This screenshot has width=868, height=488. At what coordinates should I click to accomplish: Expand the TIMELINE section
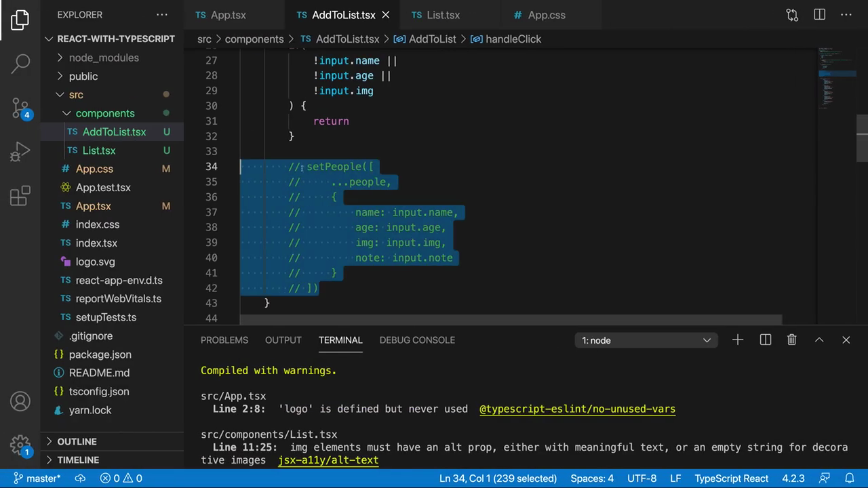(112, 460)
